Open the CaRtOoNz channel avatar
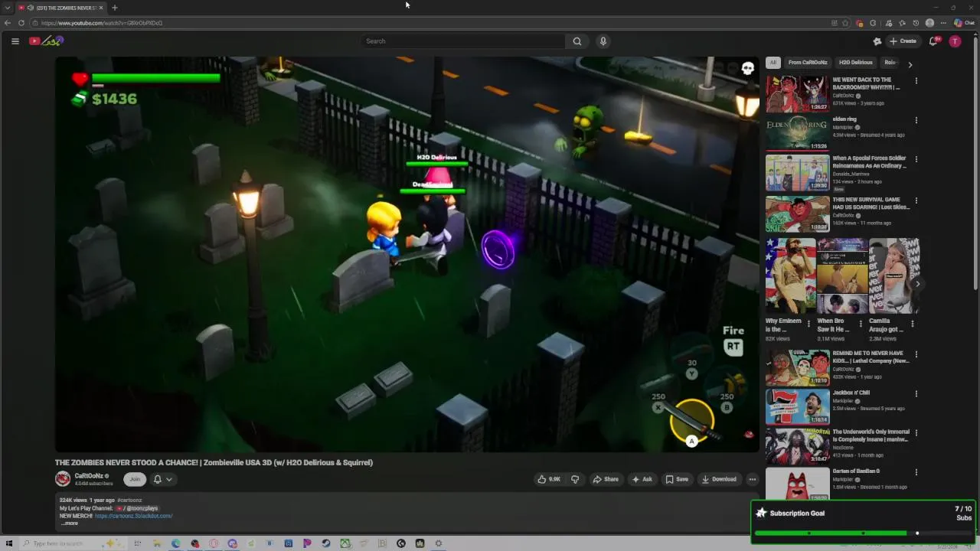The height and width of the screenshot is (551, 980). pyautogui.click(x=63, y=479)
